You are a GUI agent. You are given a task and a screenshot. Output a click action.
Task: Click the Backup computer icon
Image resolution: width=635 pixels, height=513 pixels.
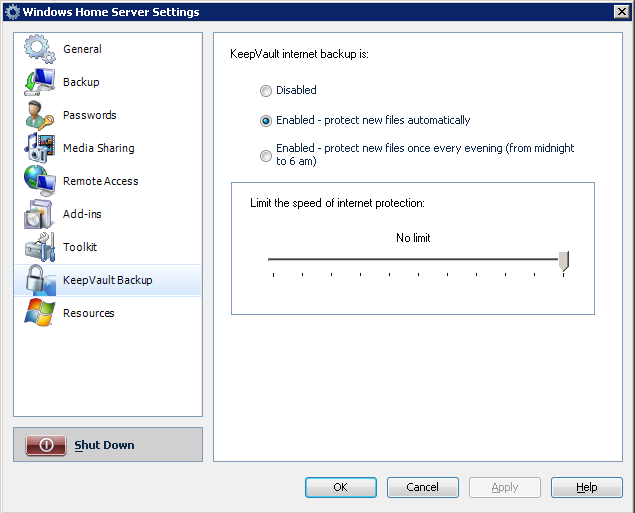pos(39,82)
